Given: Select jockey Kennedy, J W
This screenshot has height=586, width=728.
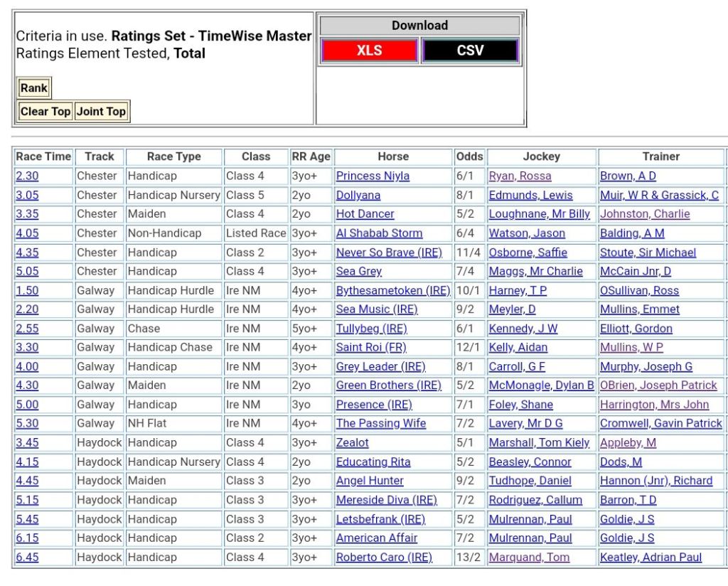Looking at the screenshot, I should [x=523, y=329].
